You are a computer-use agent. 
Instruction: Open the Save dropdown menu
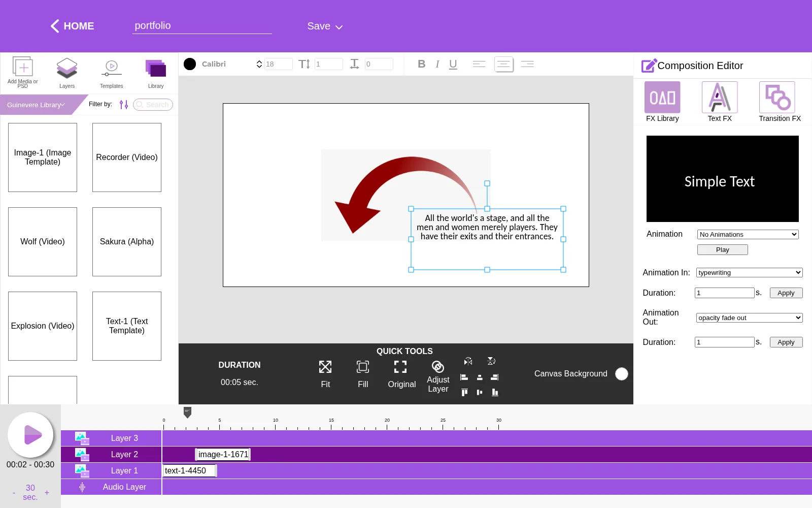pos(325,26)
